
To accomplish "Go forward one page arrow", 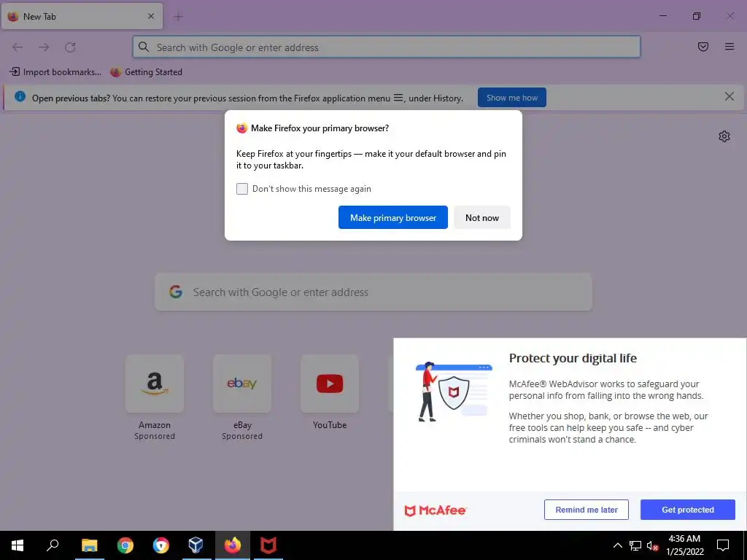I will (44, 47).
